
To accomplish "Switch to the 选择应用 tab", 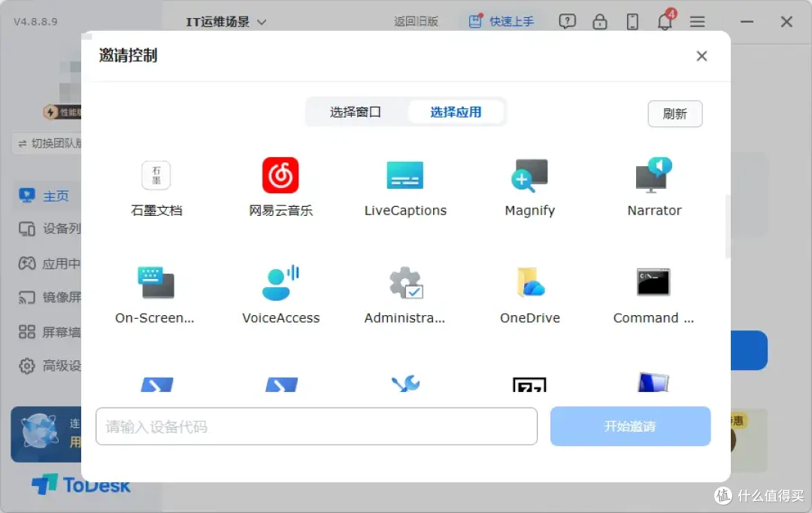I will [x=456, y=112].
